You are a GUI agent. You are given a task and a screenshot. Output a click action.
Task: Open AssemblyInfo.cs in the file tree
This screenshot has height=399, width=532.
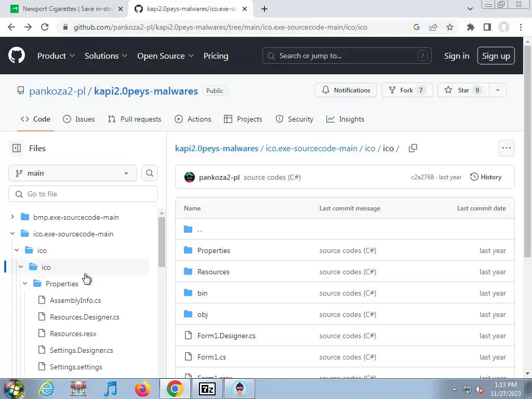click(x=75, y=300)
